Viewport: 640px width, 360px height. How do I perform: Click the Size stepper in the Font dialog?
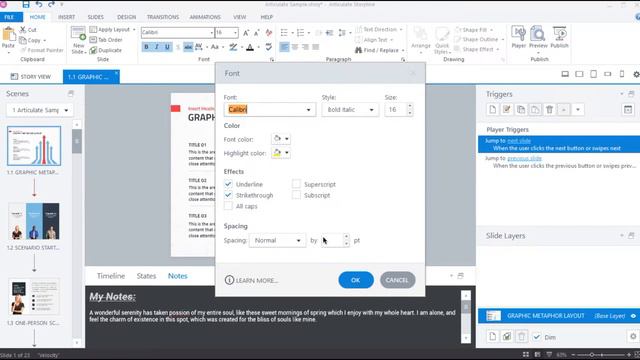[x=410, y=110]
